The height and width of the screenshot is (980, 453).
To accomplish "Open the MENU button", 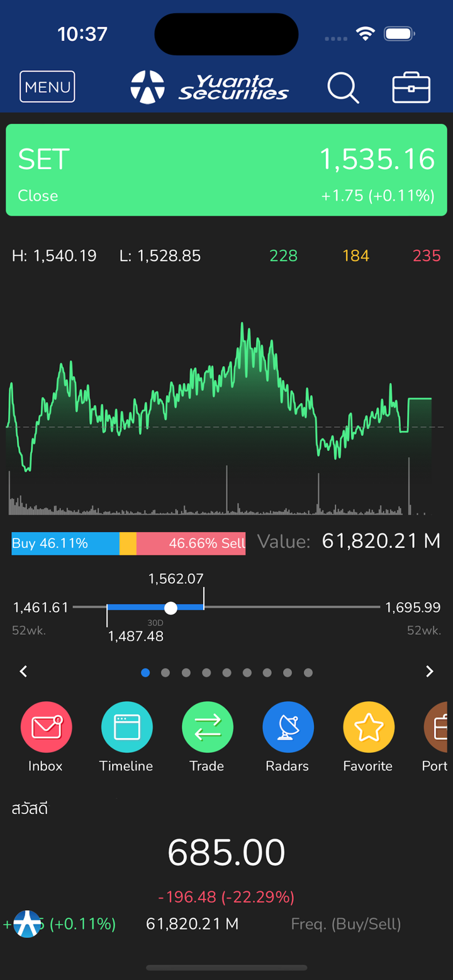I will [x=47, y=87].
